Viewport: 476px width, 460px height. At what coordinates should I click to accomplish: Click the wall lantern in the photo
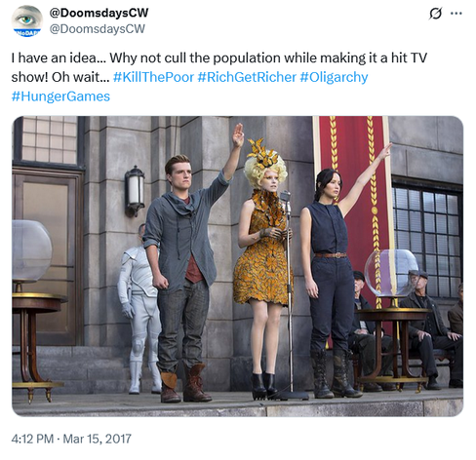(x=135, y=191)
